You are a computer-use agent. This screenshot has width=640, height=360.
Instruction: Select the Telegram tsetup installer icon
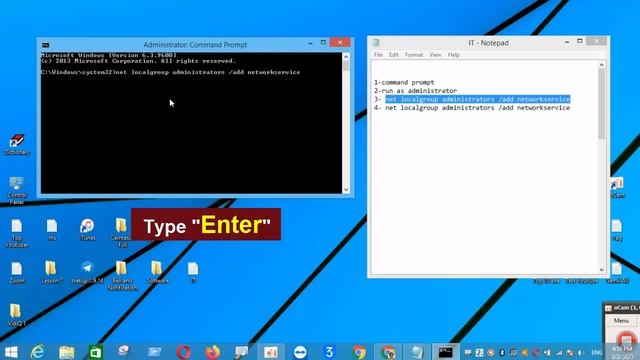point(87,272)
